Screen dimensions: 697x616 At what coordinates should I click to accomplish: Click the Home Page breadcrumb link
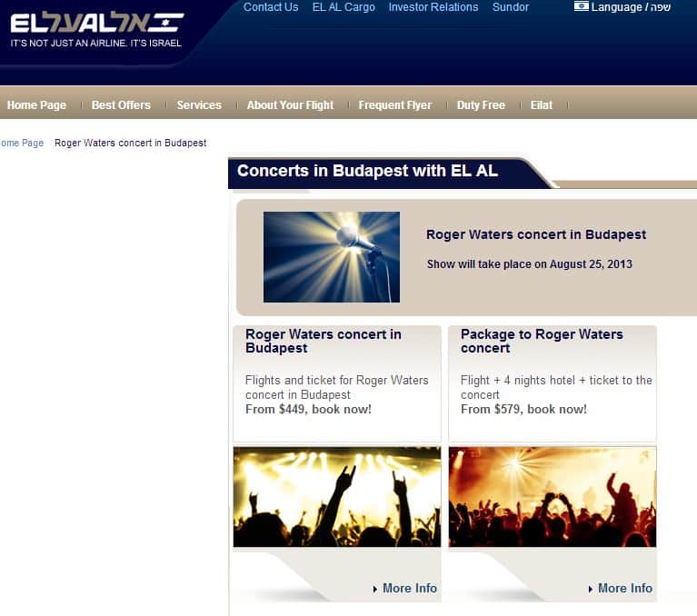coord(22,144)
